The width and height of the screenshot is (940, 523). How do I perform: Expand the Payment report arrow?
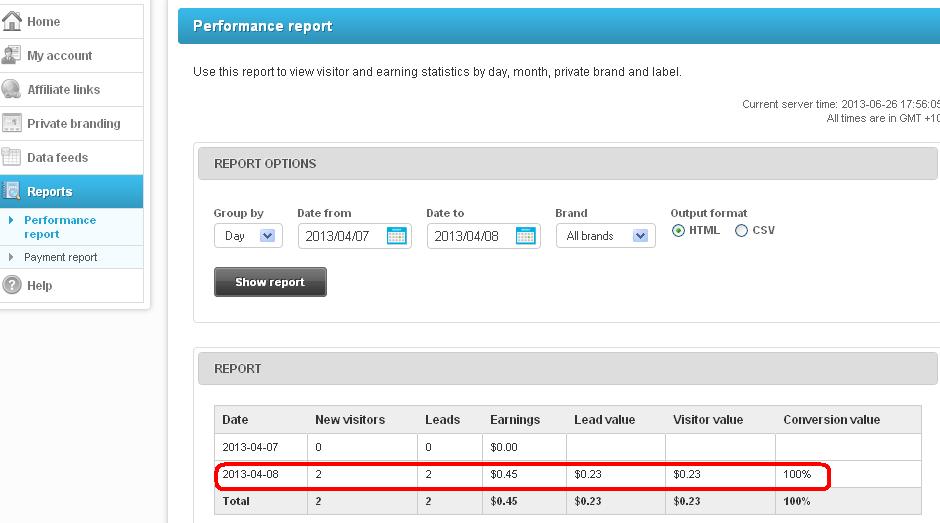click(11, 257)
